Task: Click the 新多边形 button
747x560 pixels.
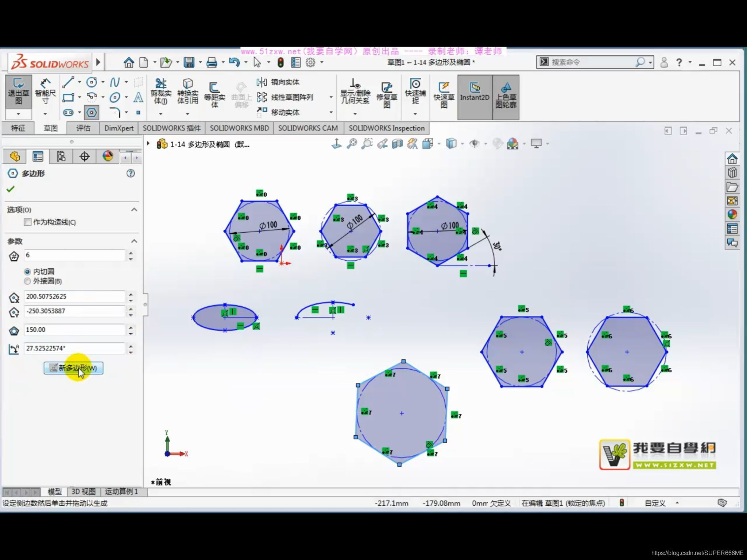Action: pyautogui.click(x=73, y=368)
